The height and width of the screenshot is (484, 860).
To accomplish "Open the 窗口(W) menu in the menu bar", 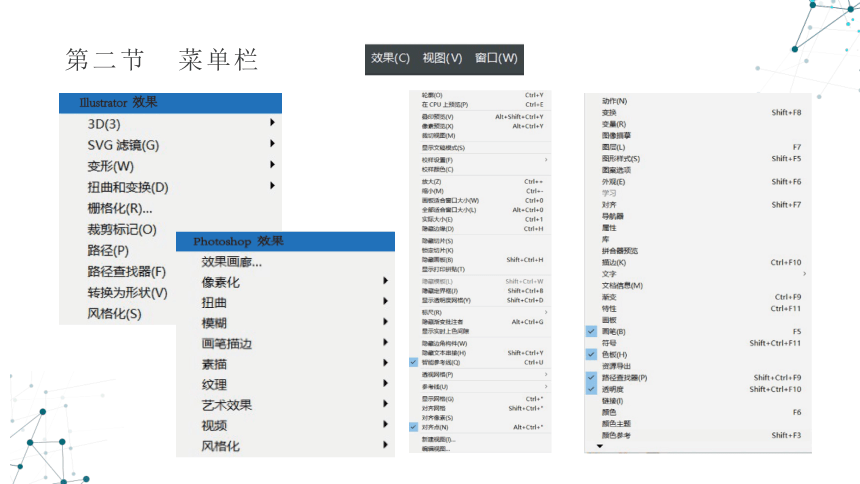I will pos(496,58).
